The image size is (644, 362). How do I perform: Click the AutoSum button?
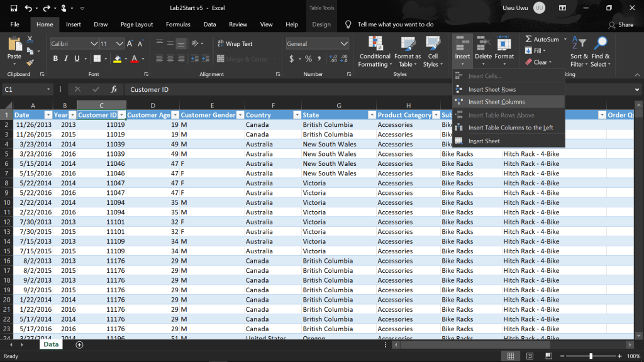[x=541, y=39]
